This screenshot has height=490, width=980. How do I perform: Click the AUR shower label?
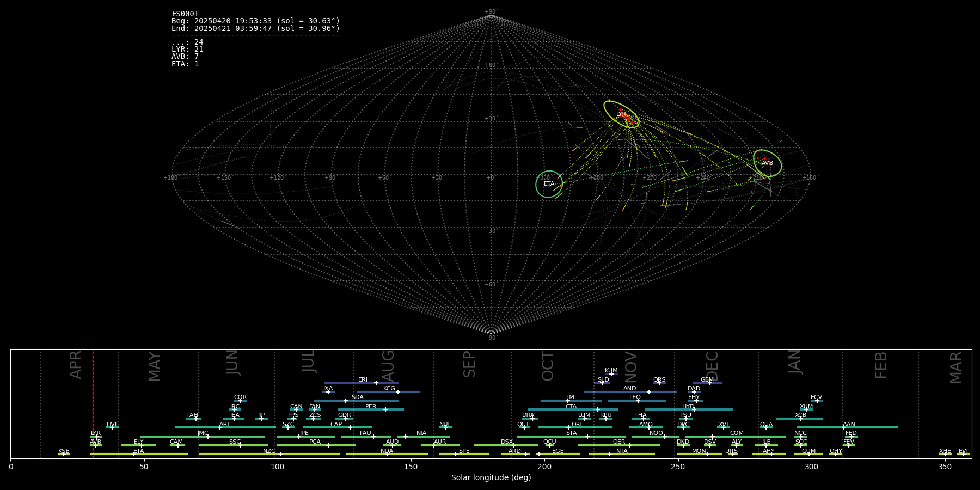440,442
